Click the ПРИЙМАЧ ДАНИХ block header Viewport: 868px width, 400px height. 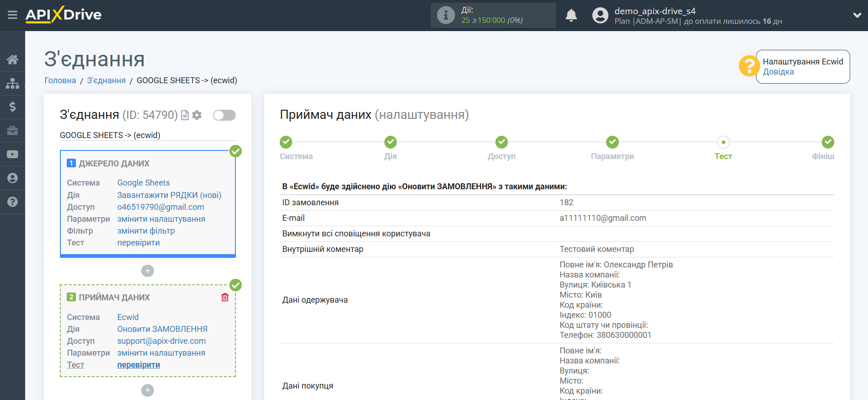click(x=114, y=298)
